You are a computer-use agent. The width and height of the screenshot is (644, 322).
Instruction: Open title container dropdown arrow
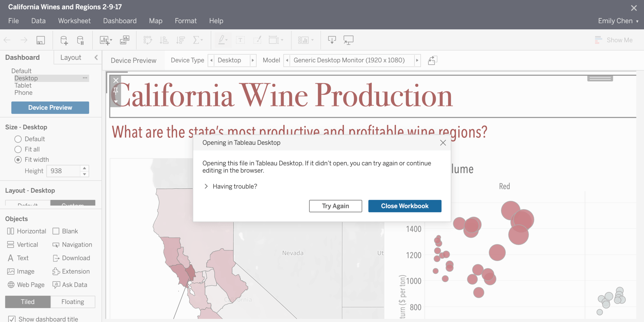pos(116,102)
